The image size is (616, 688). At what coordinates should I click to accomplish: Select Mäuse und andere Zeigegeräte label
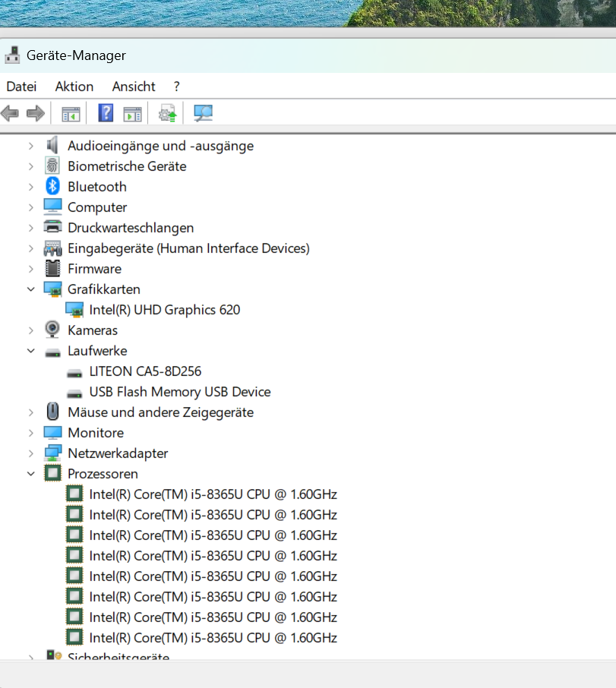[x=160, y=412]
